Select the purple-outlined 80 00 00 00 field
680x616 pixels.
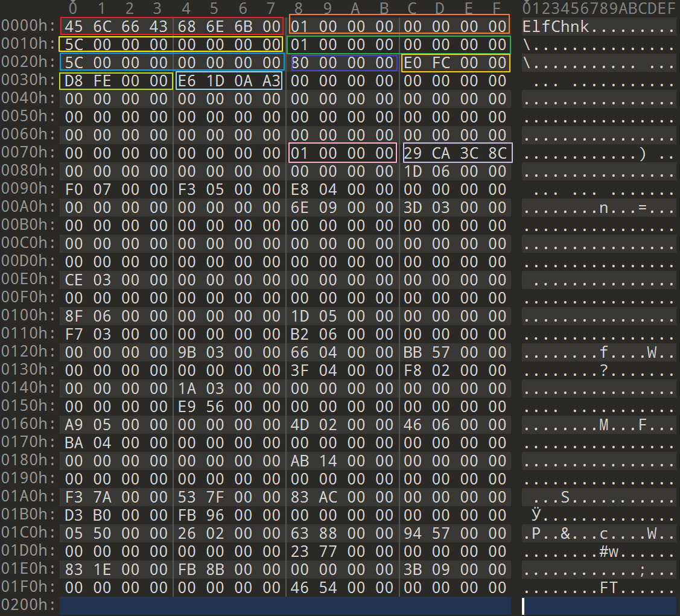point(344,63)
